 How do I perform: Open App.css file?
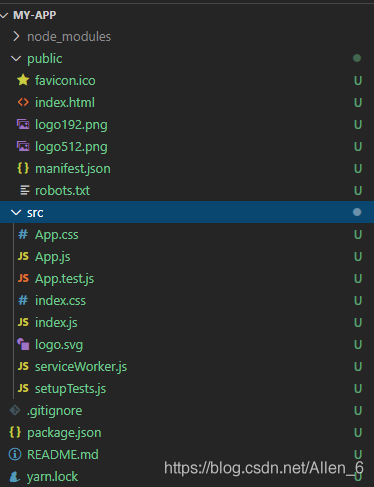[57, 235]
